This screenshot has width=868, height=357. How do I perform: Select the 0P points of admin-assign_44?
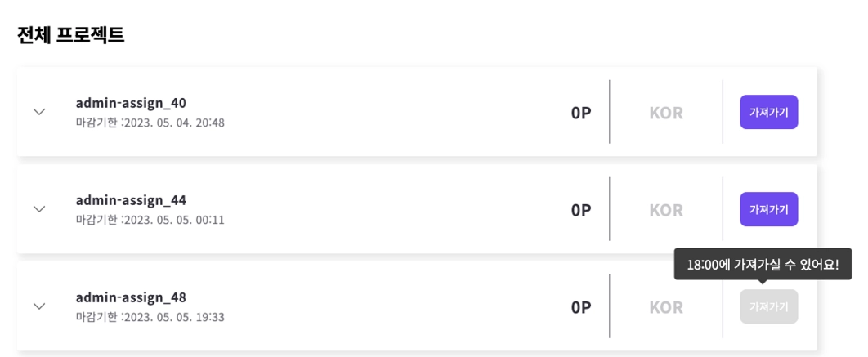click(580, 210)
